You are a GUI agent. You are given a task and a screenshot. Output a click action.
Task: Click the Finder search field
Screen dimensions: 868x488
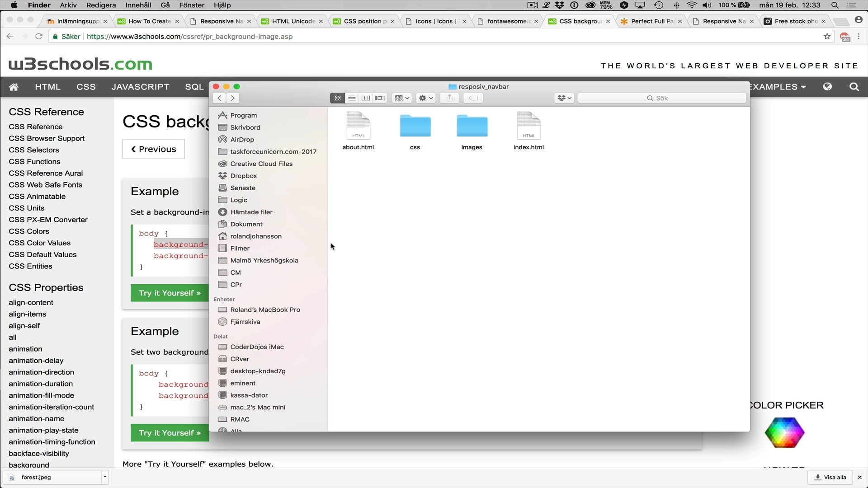[662, 98]
